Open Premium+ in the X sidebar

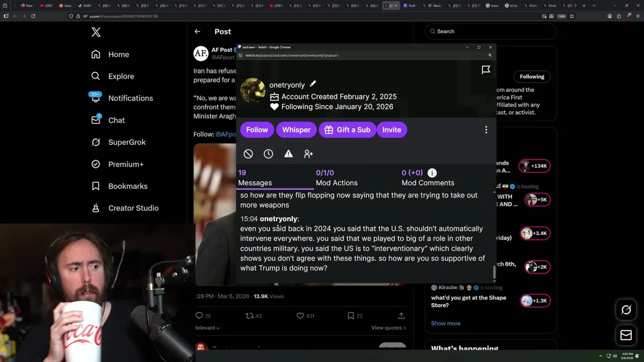117,164
